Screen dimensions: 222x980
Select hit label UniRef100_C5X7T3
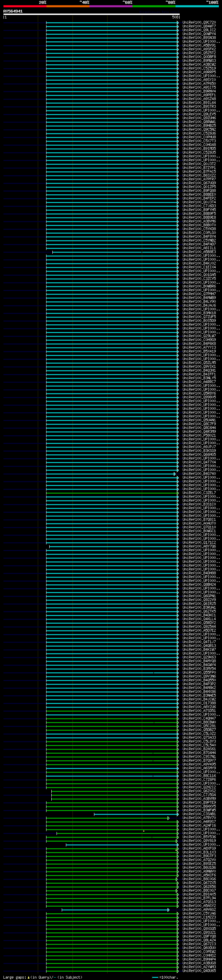[x=199, y=141]
